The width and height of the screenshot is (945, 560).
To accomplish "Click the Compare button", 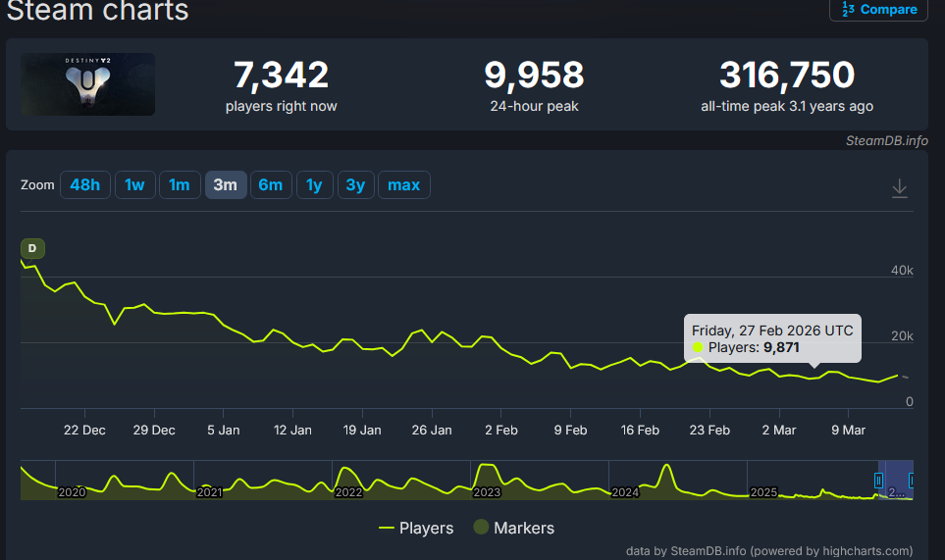I will [x=878, y=10].
